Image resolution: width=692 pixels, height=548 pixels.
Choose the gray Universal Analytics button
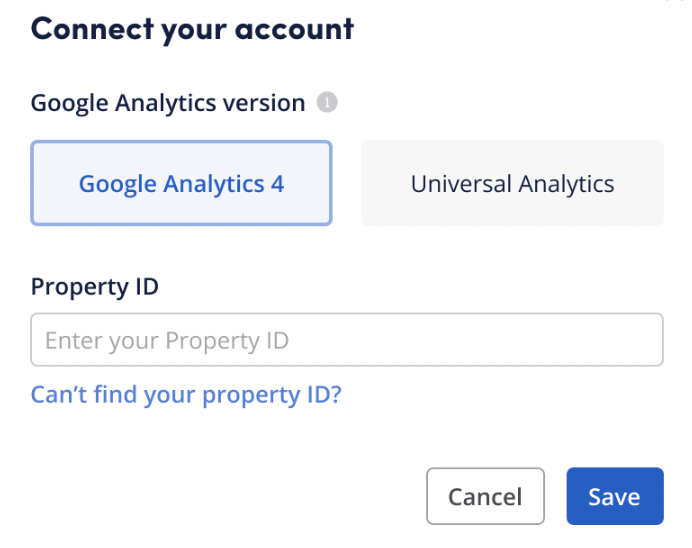(x=512, y=184)
